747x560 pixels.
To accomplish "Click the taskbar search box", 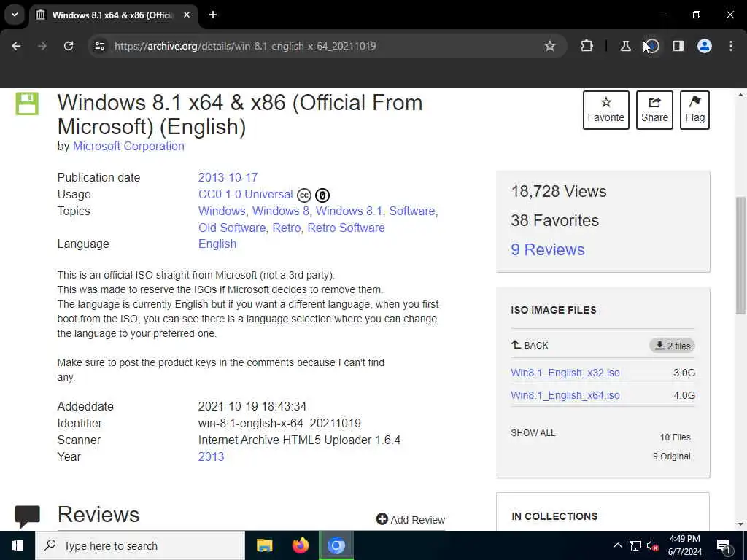I will point(140,545).
